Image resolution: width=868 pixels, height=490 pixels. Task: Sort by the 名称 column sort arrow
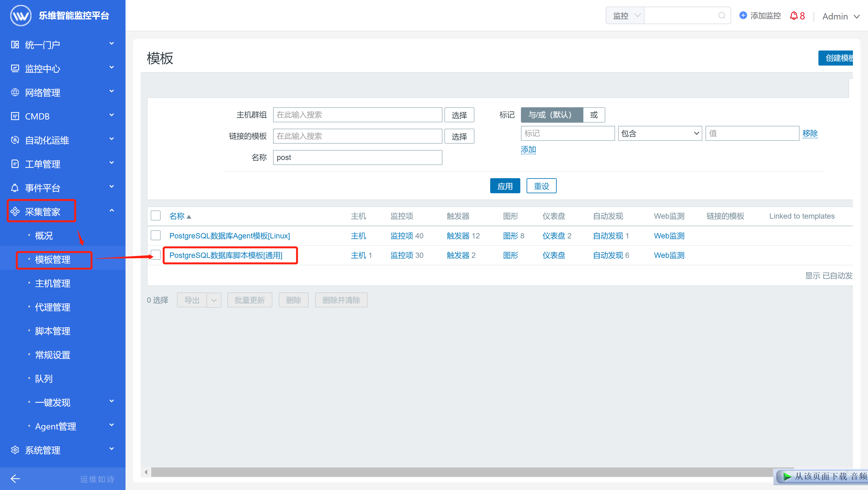pyautogui.click(x=189, y=216)
